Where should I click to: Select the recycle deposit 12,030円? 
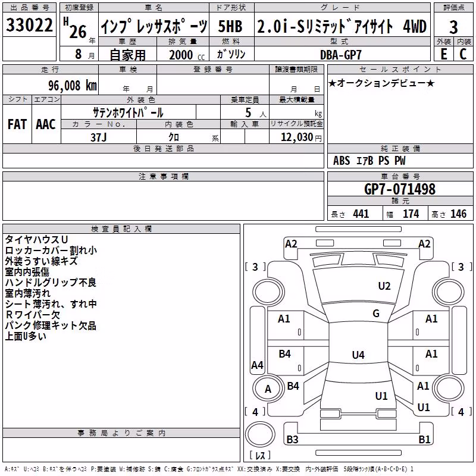[x=301, y=137]
